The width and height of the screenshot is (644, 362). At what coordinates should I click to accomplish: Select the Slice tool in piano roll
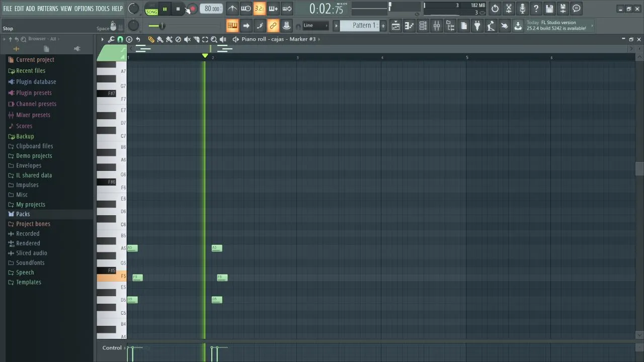tap(196, 39)
